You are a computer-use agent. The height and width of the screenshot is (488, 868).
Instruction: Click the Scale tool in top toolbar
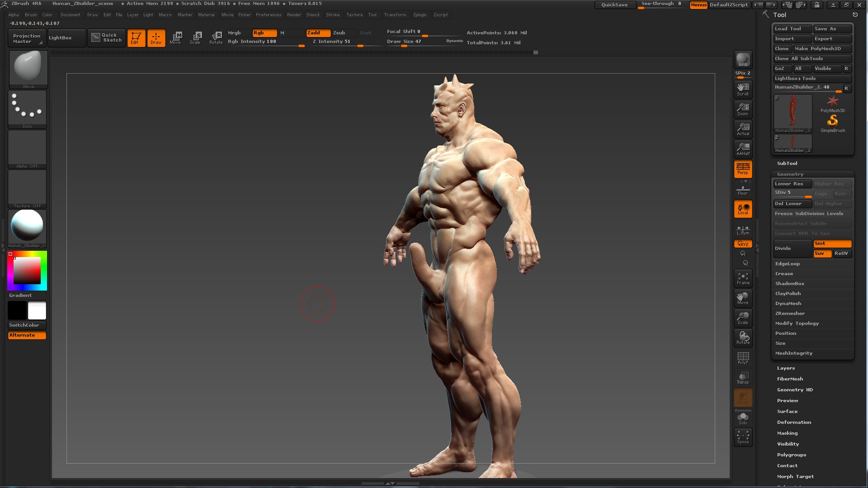point(195,38)
